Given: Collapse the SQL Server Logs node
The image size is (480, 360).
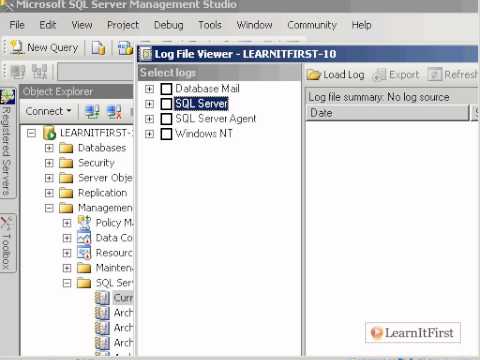Looking at the screenshot, I should (x=67, y=283).
